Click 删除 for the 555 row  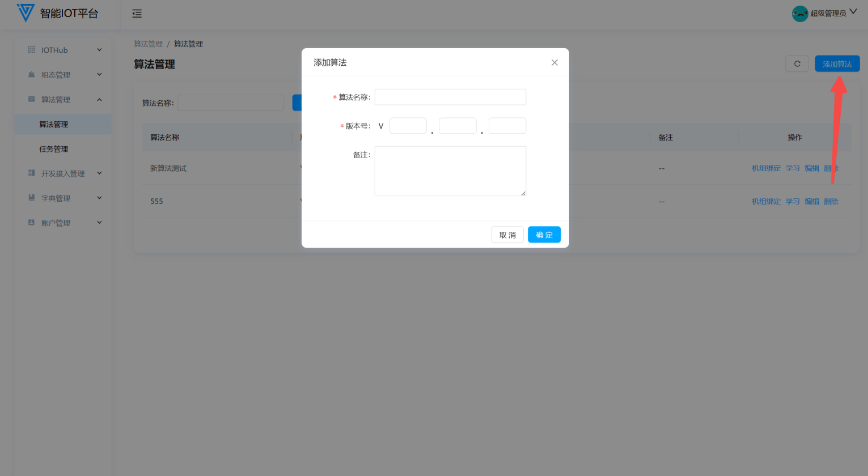(x=831, y=202)
